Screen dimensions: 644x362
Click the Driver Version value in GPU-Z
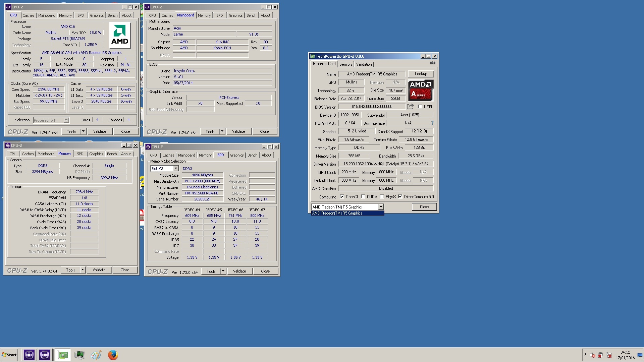pyautogui.click(x=386, y=164)
